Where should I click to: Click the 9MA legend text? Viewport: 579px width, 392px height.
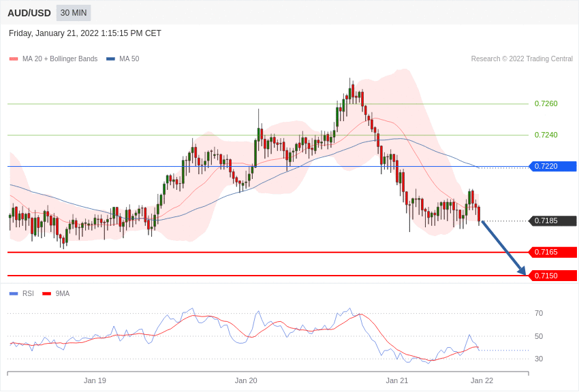(x=63, y=294)
